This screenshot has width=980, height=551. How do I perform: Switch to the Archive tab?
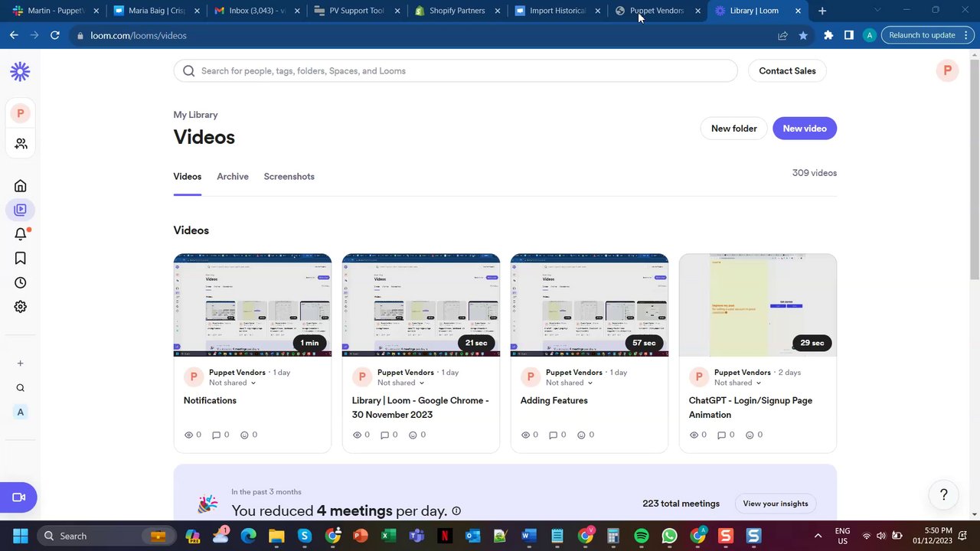click(x=233, y=177)
